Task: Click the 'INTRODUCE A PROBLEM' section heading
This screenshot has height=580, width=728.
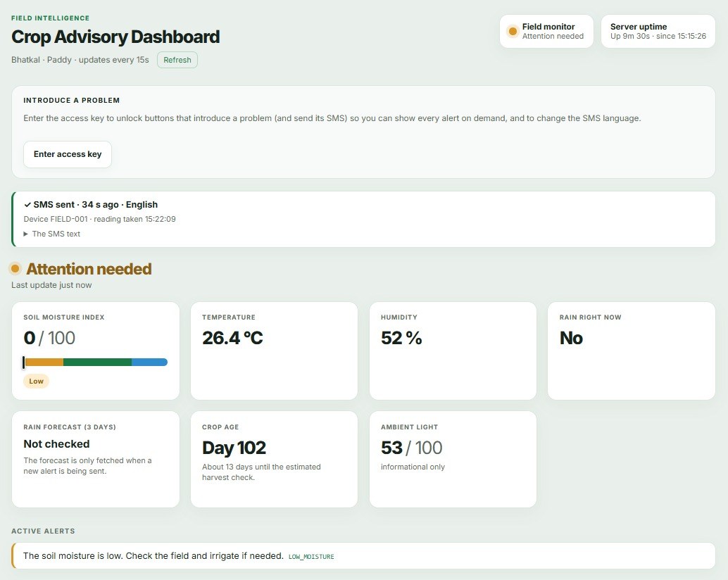Action: 72,100
